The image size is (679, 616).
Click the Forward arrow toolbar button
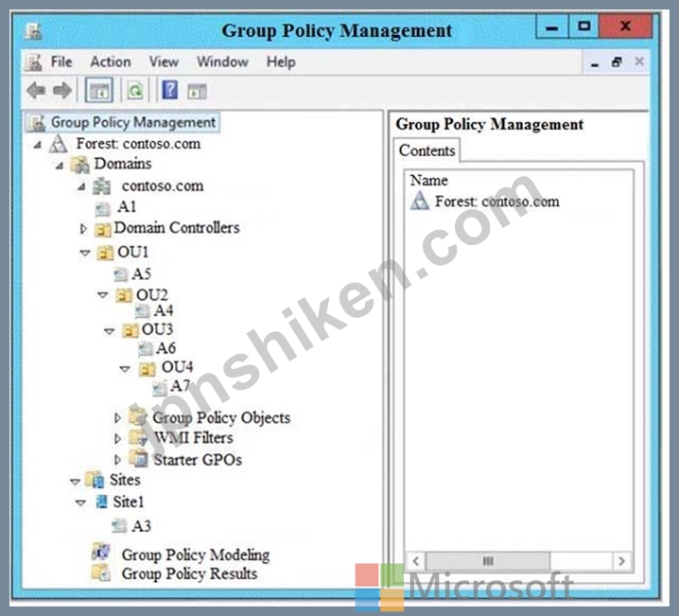point(62,91)
